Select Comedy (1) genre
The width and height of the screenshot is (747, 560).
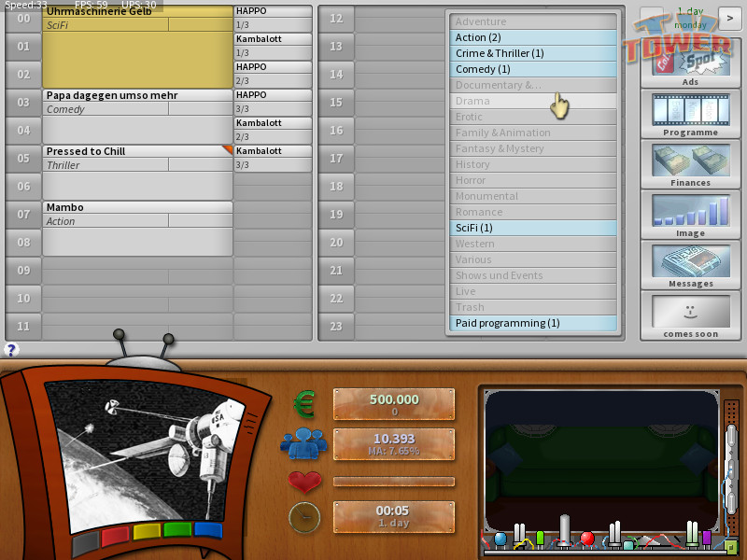pyautogui.click(x=533, y=69)
